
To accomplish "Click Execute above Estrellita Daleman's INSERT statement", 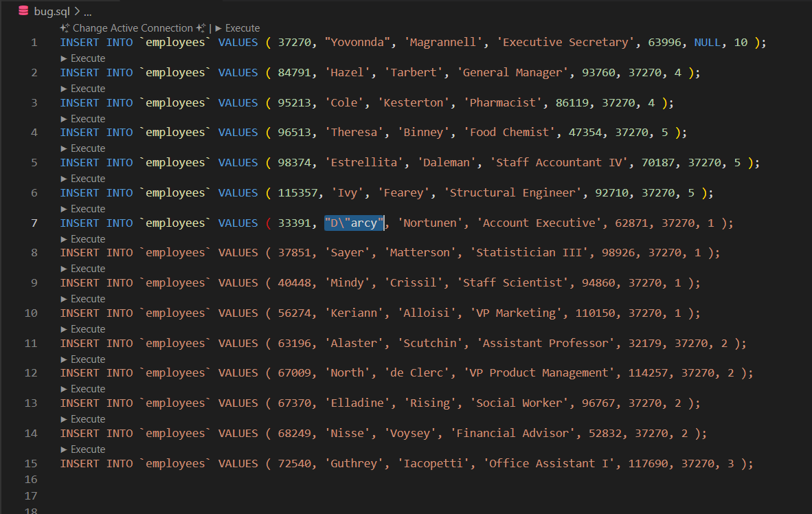I will (87, 148).
